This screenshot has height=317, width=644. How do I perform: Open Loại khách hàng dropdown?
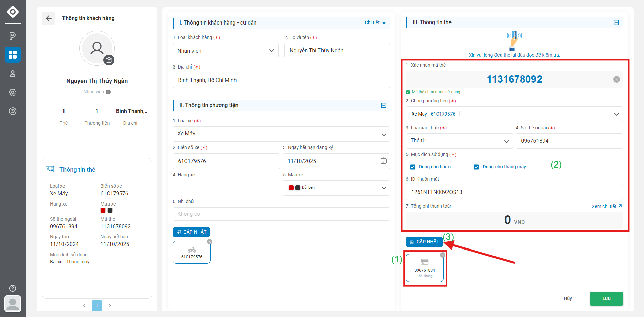coord(226,51)
